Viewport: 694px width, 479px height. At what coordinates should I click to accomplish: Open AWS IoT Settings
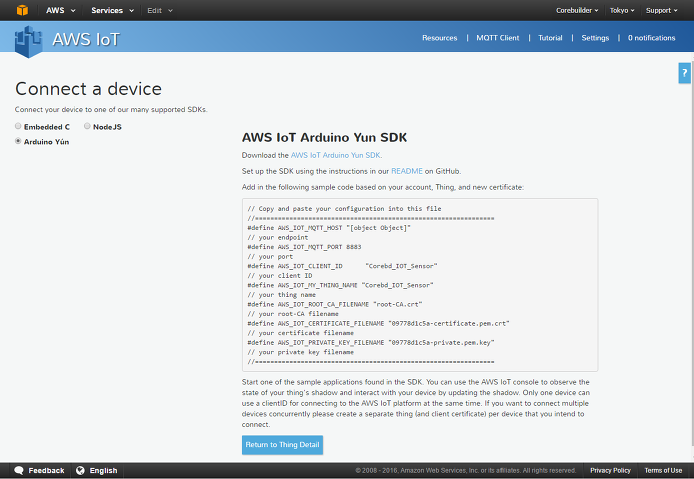point(595,38)
